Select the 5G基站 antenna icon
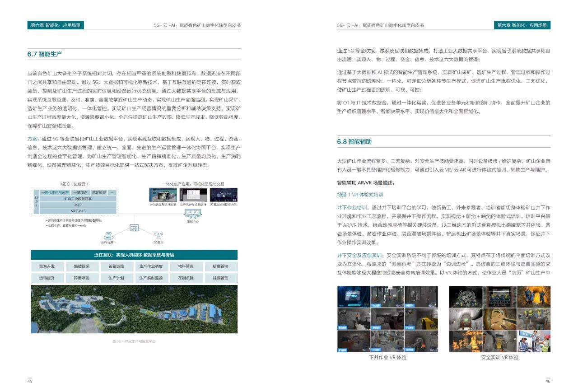Screen dimensions: 578x392 click(159, 235)
